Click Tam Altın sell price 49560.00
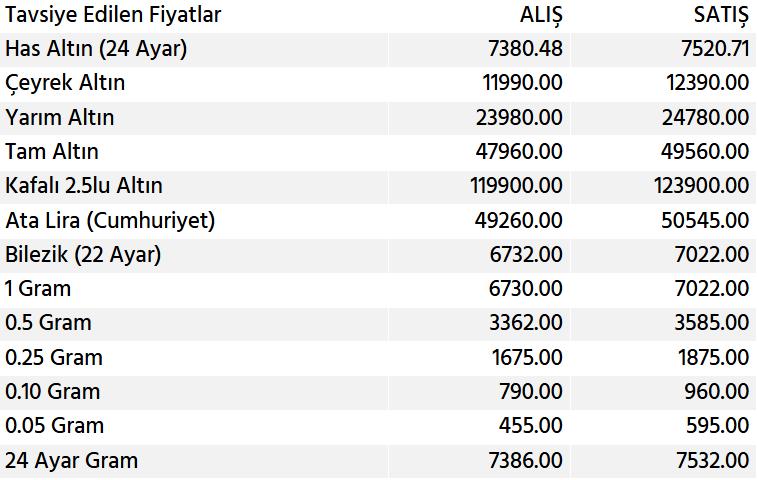Viewport: 757px width, 480px height. 705,152
